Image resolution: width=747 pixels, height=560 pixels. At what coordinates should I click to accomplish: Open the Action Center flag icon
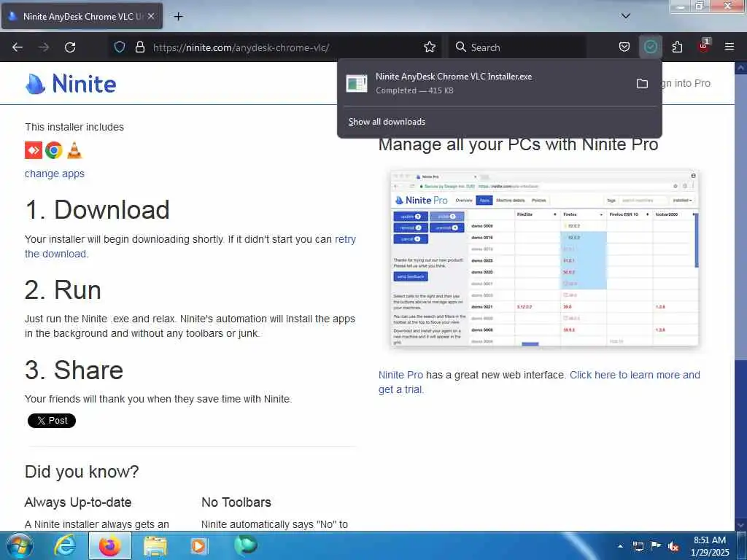click(656, 546)
